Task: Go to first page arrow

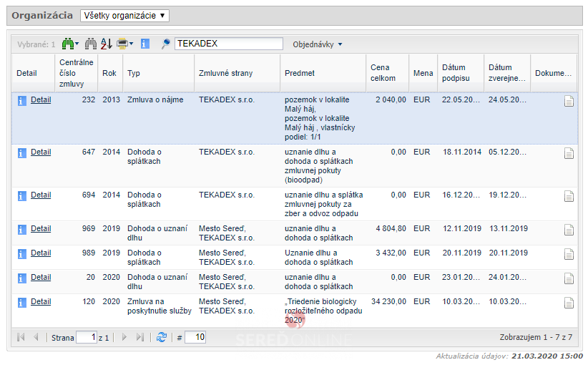Action: click(21, 337)
